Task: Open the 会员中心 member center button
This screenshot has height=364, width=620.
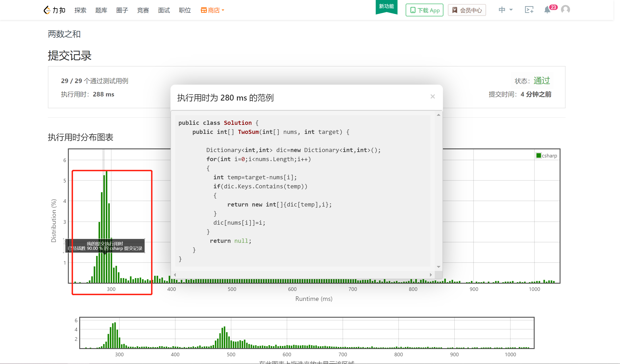Action: pyautogui.click(x=467, y=10)
